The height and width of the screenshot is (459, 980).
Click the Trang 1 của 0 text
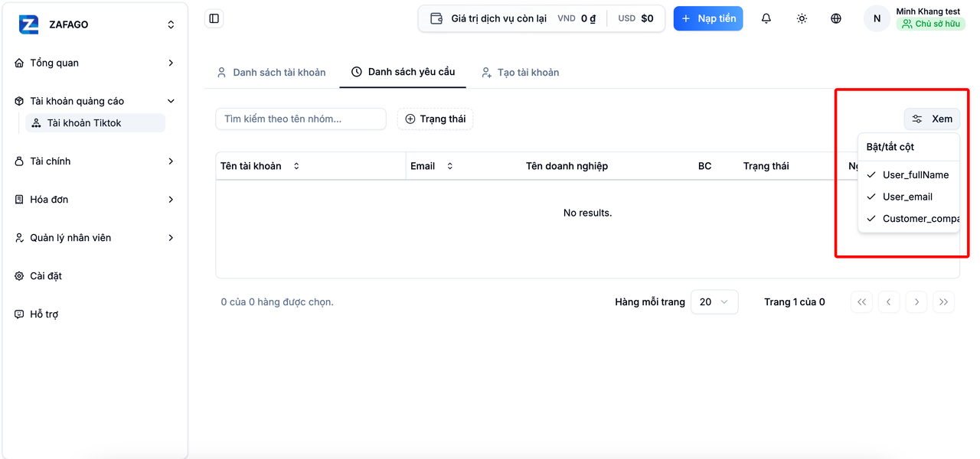(x=794, y=302)
